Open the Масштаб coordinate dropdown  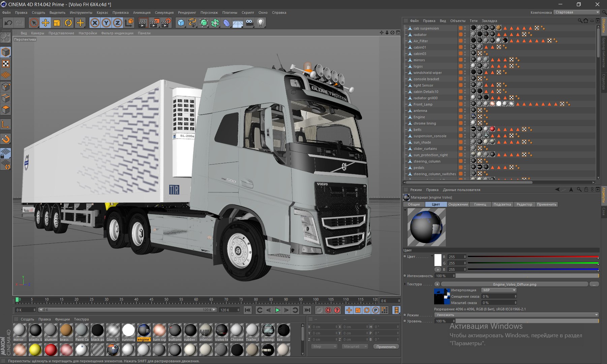pos(355,346)
